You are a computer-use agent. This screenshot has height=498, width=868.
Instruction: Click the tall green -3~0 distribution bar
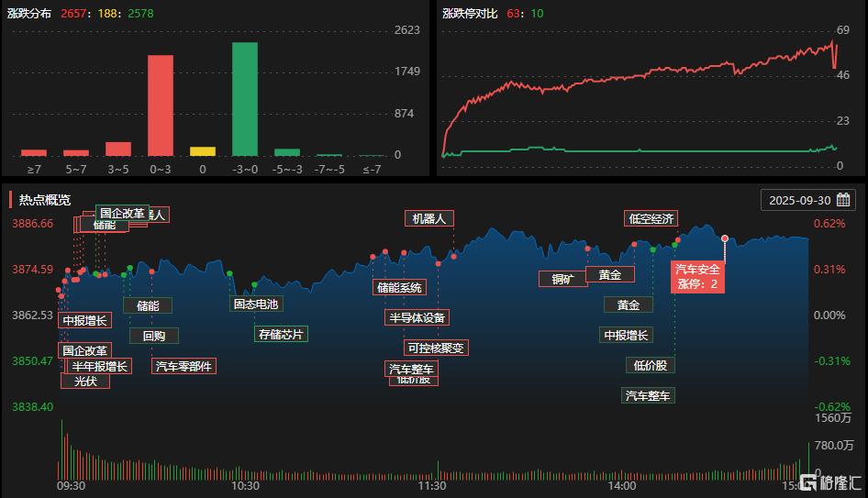point(244,99)
